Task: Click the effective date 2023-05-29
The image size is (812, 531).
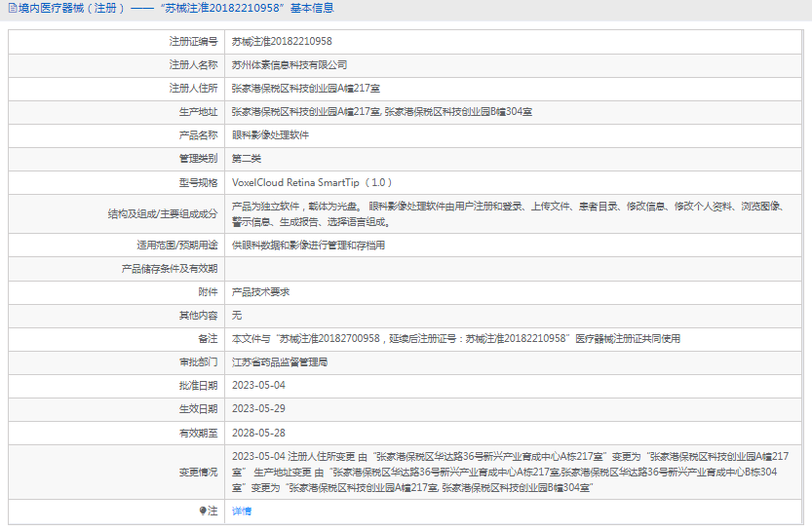Action: (258, 409)
